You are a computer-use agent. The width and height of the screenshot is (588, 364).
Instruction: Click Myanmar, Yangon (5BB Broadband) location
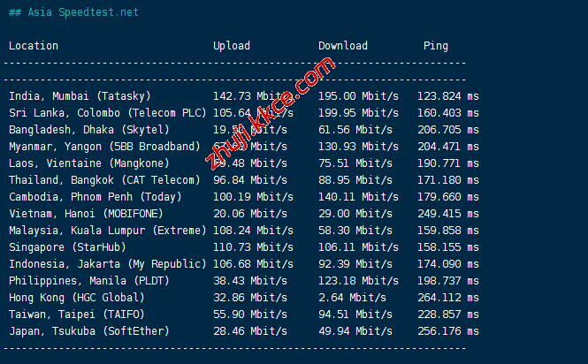(104, 147)
